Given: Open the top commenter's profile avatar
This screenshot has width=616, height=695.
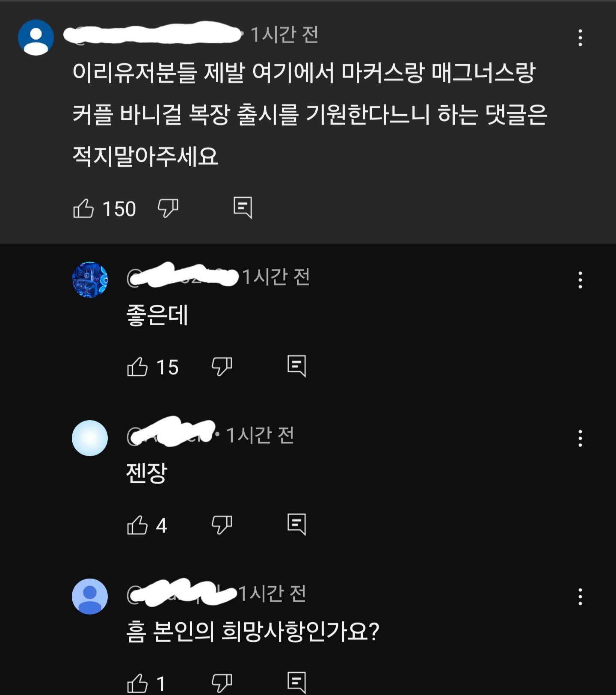Looking at the screenshot, I should [36, 37].
